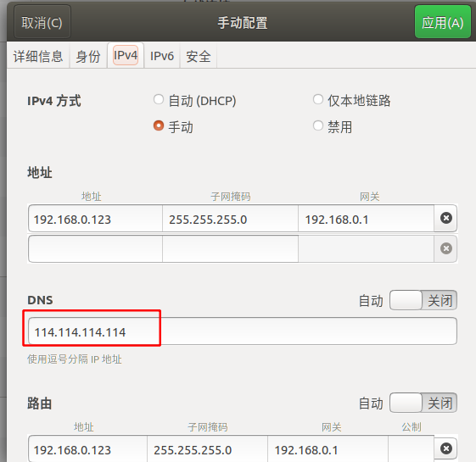
Task: Open the 安全 tab
Action: [x=199, y=56]
